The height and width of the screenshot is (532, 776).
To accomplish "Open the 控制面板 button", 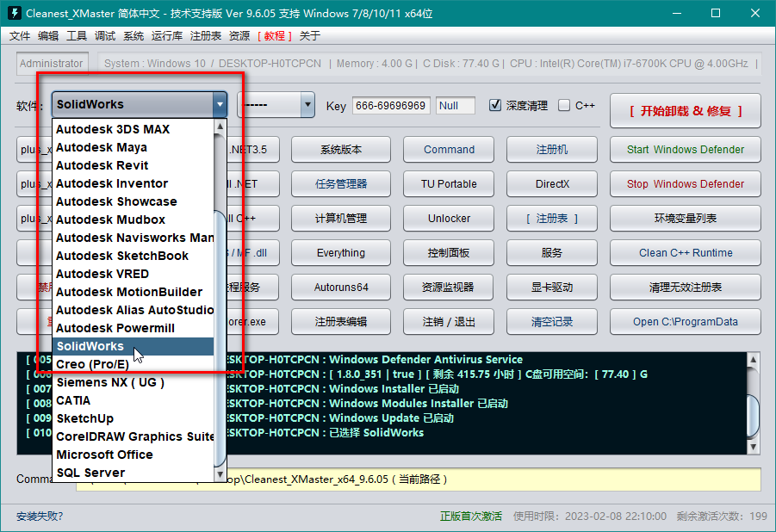I will (x=449, y=253).
